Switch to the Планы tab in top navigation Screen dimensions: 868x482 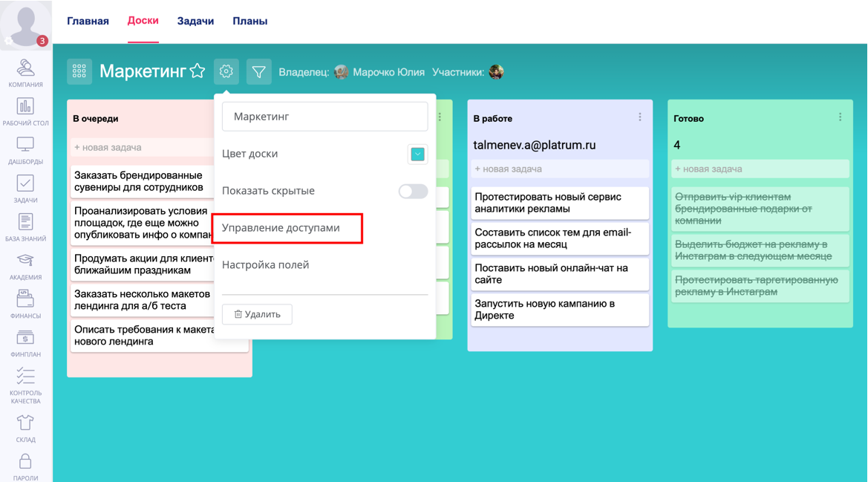point(249,22)
